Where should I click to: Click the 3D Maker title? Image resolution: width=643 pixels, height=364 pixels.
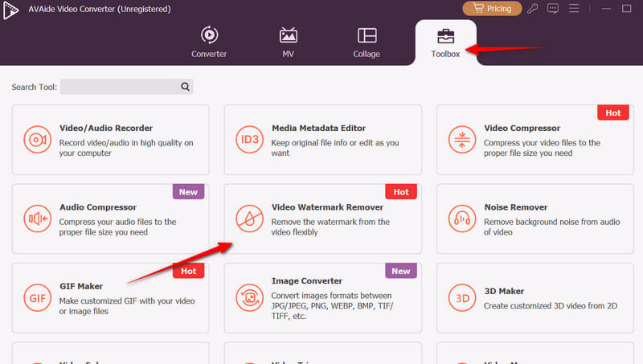(504, 291)
